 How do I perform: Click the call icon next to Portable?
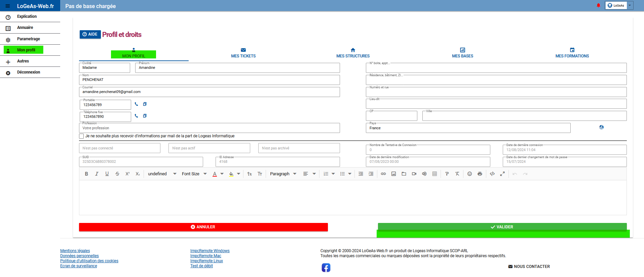coord(136,104)
